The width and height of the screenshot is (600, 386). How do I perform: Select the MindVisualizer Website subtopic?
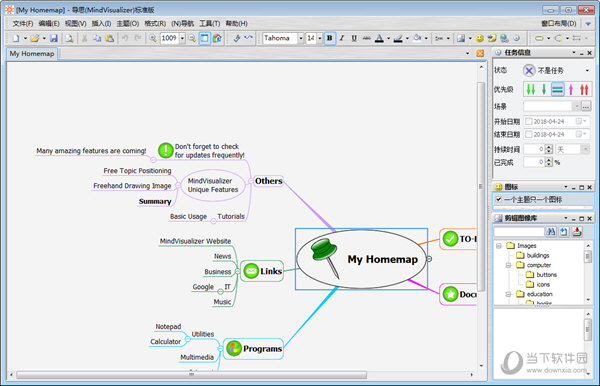pyautogui.click(x=195, y=241)
